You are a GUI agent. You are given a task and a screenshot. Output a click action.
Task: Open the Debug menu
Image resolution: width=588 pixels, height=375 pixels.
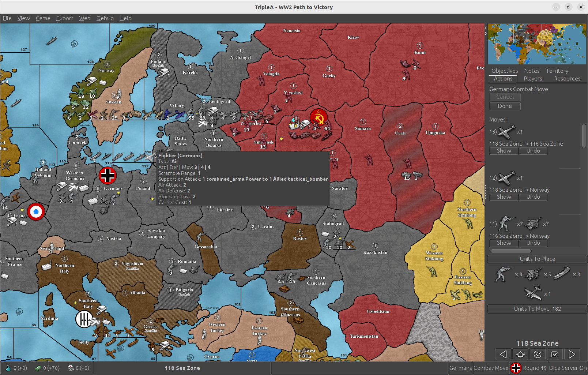[105, 18]
